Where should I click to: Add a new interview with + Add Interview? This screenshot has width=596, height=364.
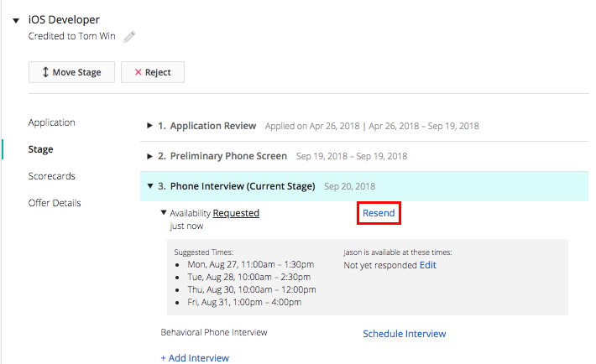tap(195, 358)
